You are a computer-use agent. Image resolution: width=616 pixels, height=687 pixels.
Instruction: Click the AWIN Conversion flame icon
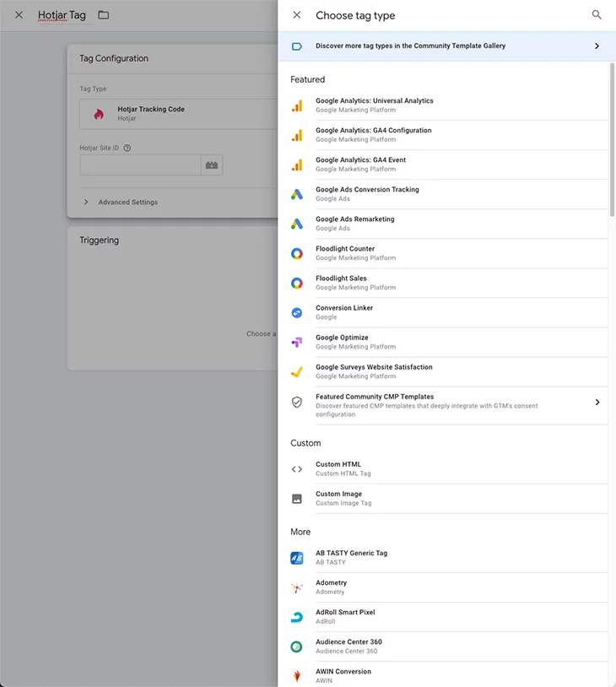(x=297, y=676)
